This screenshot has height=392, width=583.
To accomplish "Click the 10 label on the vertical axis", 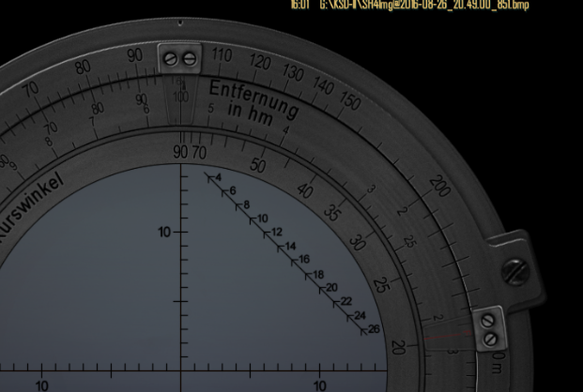I will pyautogui.click(x=164, y=233).
